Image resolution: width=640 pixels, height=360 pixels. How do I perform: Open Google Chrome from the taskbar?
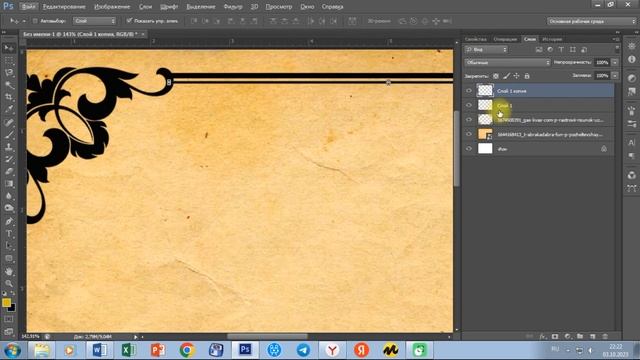187,350
